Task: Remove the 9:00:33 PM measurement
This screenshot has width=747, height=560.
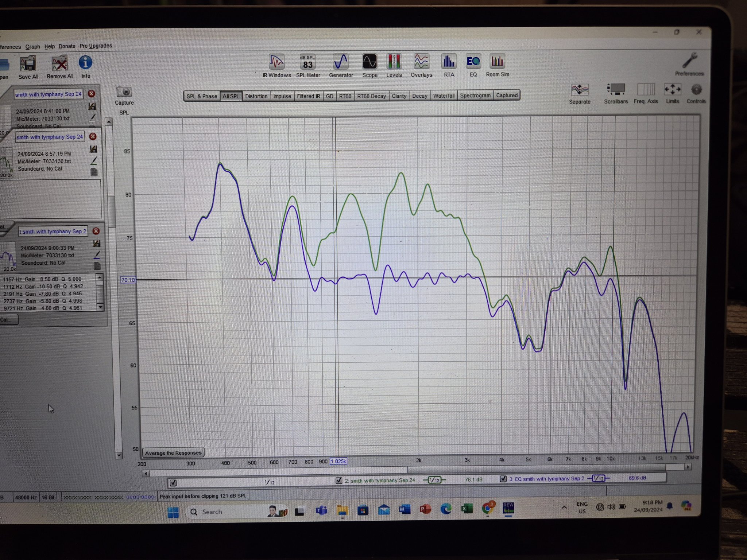Action: click(96, 231)
